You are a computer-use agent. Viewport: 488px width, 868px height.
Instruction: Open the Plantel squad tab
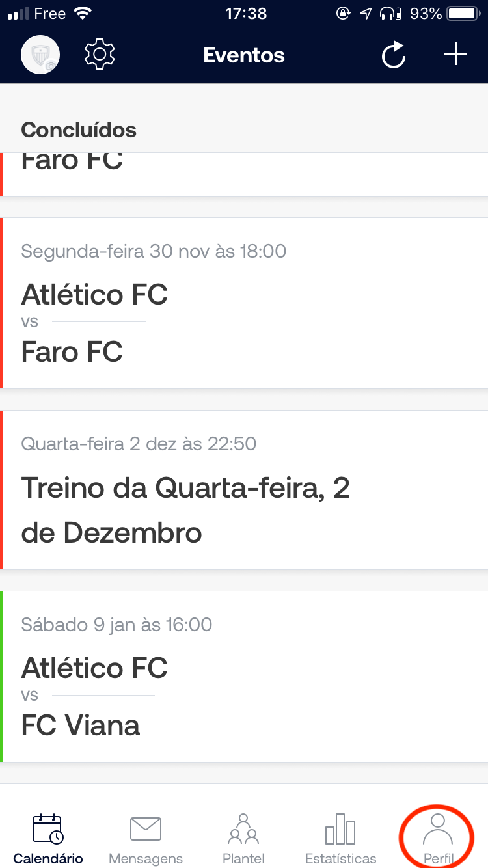point(243,838)
